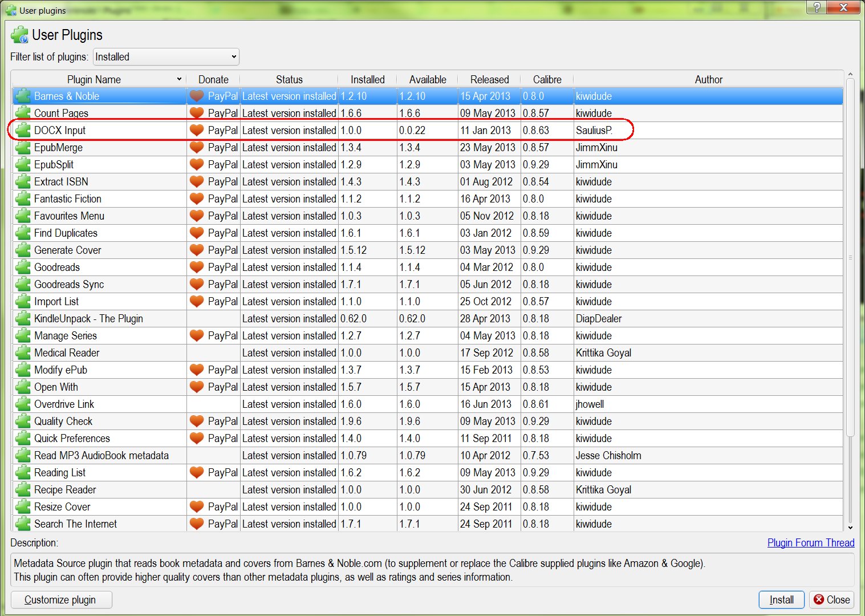Viewport: 865px width, 616px height.
Task: Click author cell Jesse Chisholm
Action: coord(608,455)
